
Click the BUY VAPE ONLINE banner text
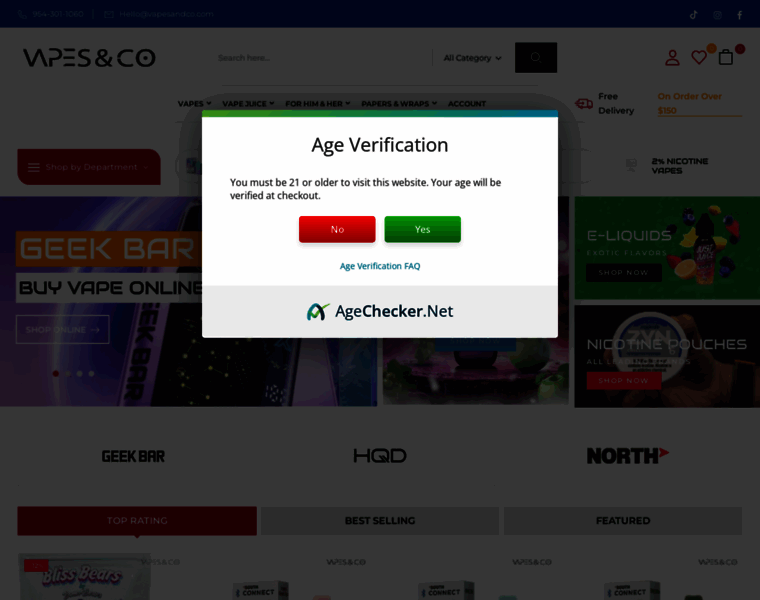point(110,288)
